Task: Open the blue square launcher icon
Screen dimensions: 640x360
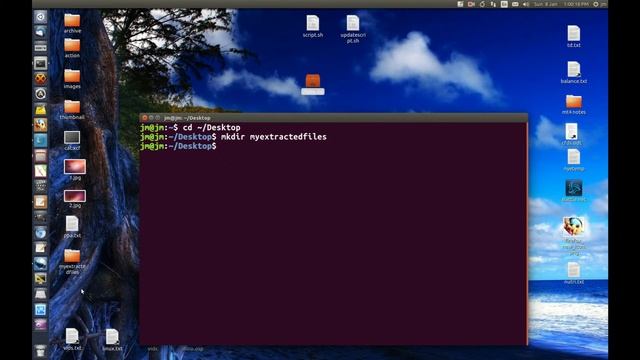Action: coord(40,140)
